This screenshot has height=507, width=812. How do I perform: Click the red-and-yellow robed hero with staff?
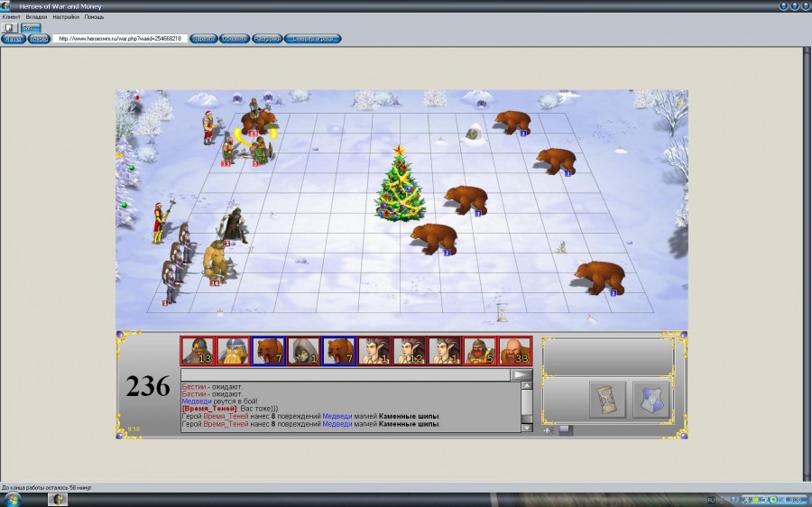161,223
